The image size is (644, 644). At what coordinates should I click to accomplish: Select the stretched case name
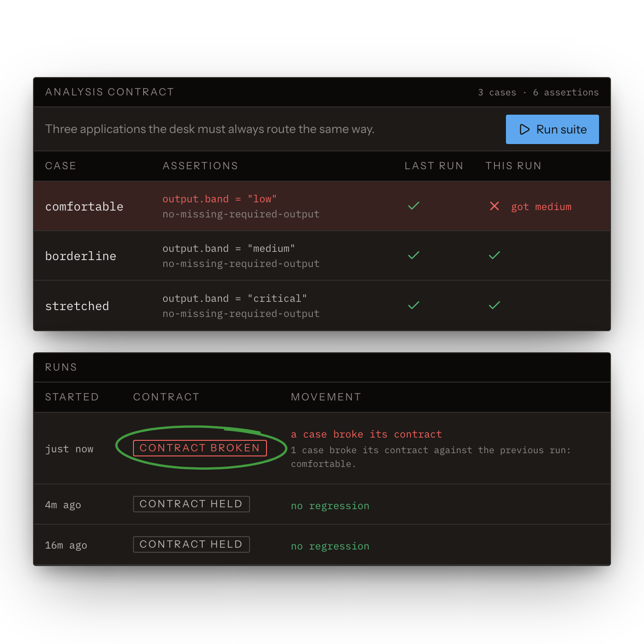click(77, 306)
